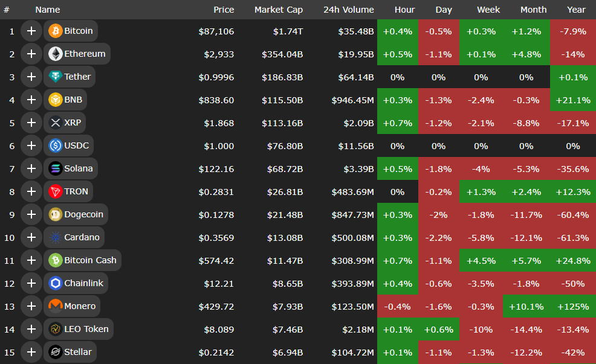596x364 pixels.
Task: Click the Dogecoin logo icon
Action: tap(56, 214)
